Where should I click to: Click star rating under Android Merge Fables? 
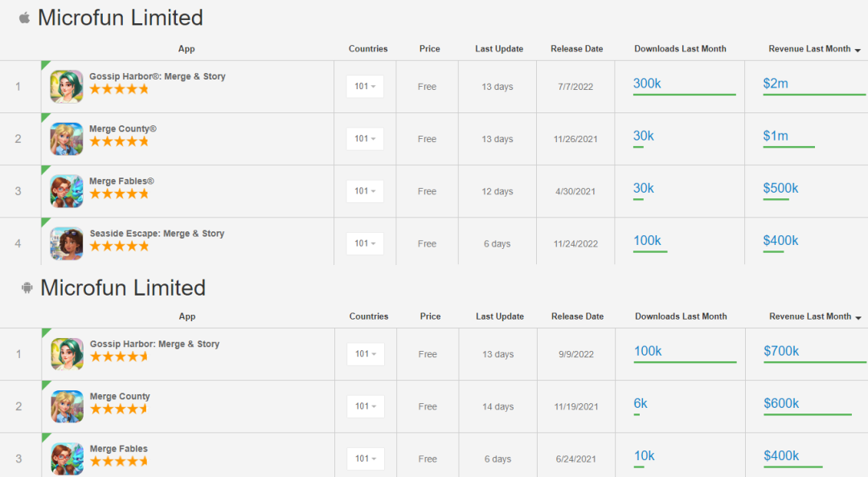click(x=119, y=462)
